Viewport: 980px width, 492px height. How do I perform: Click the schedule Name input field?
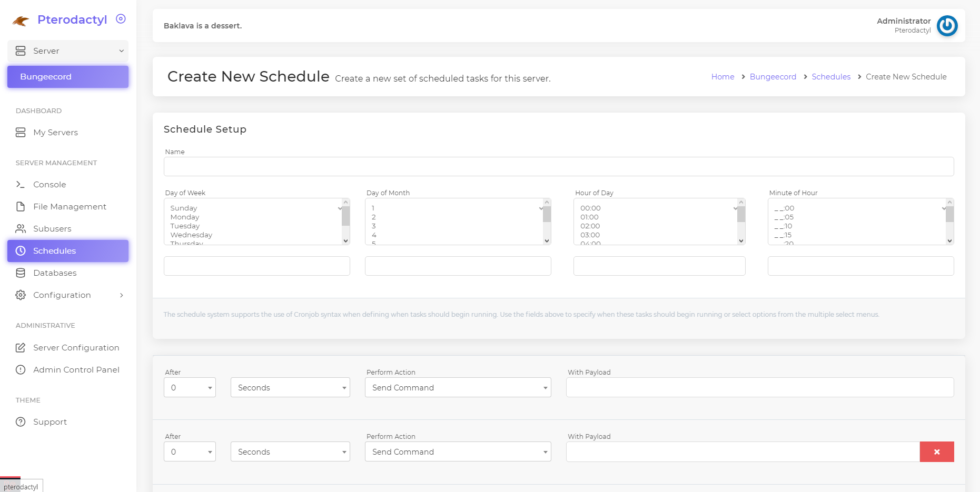(558, 167)
